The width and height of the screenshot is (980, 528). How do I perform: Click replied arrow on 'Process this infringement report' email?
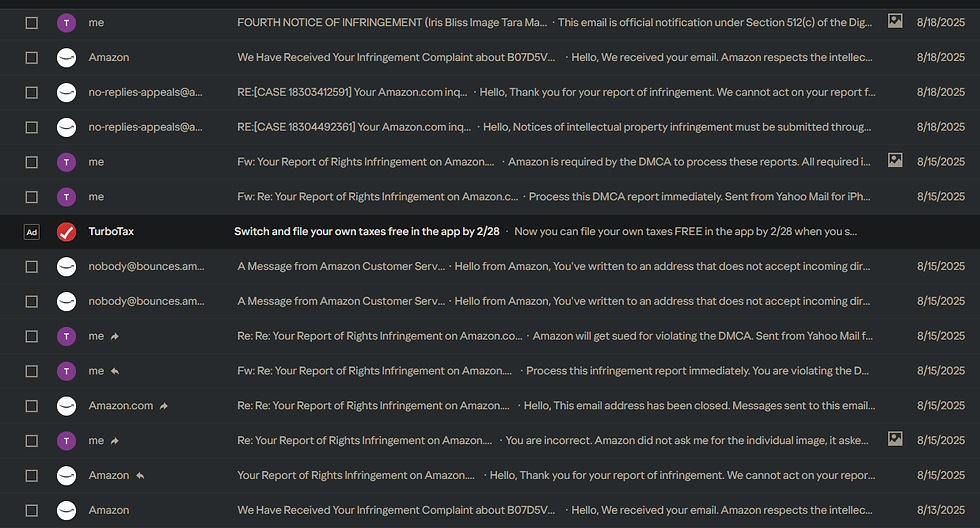[x=115, y=371]
